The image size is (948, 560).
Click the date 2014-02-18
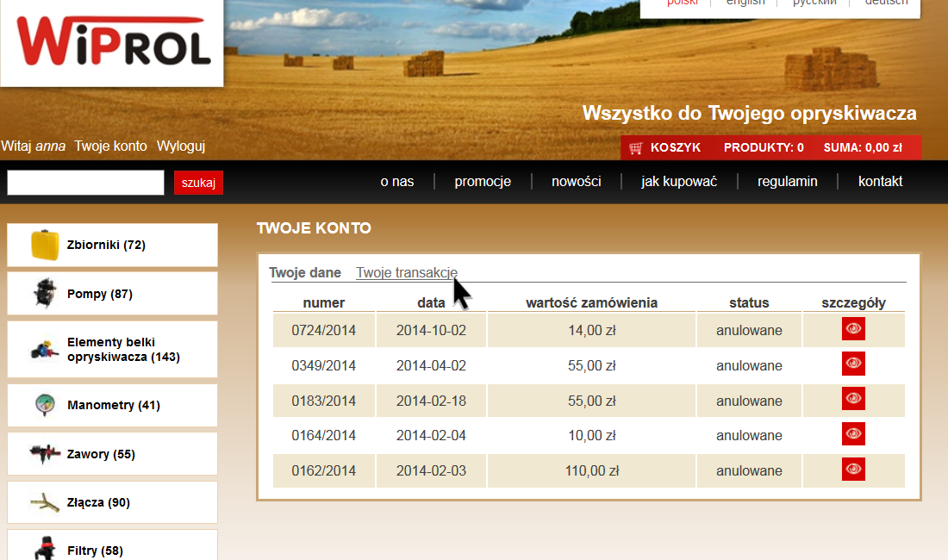point(431,401)
